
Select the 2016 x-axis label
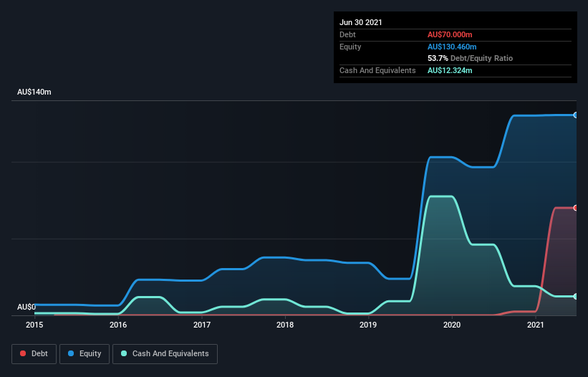[x=118, y=325]
